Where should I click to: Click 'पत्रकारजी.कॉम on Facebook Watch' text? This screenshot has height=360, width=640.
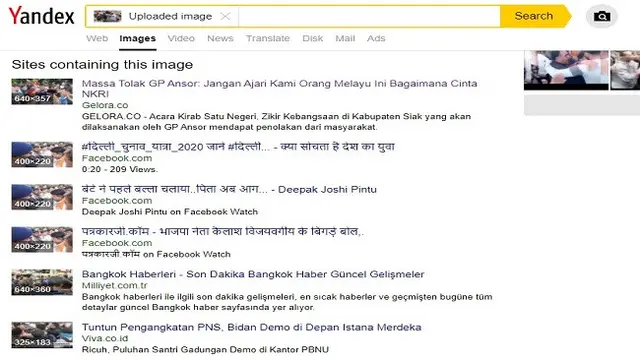click(156, 254)
